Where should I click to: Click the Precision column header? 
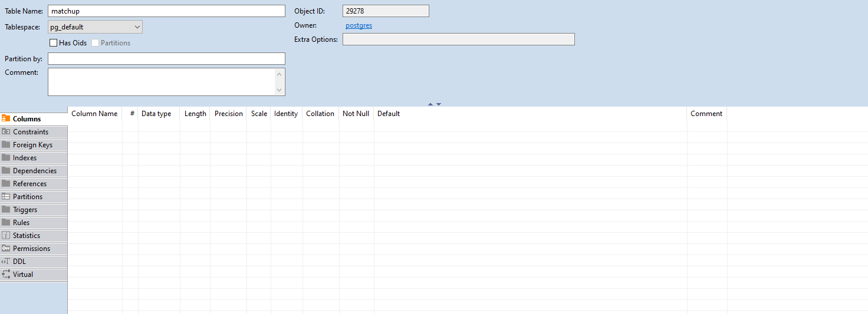(x=229, y=114)
